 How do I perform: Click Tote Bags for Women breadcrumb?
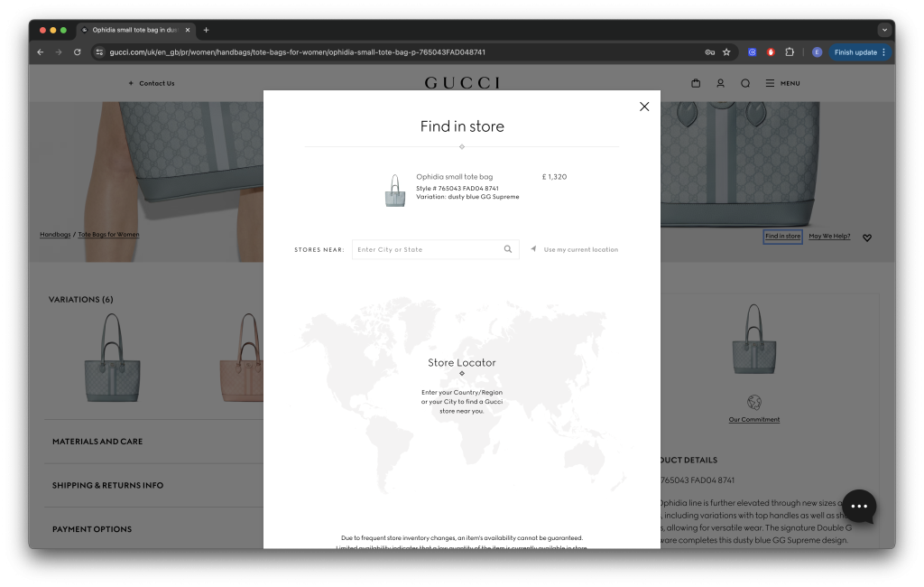108,235
